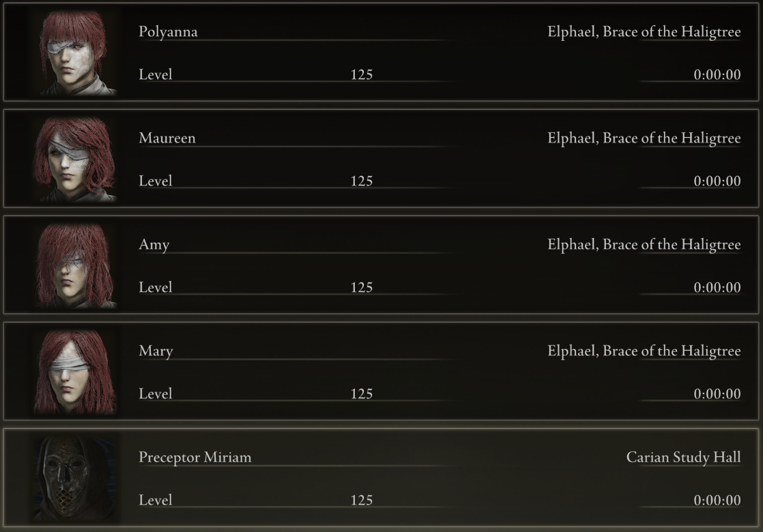Select the Maureen character name
Image resolution: width=763 pixels, height=532 pixels.
click(x=167, y=138)
